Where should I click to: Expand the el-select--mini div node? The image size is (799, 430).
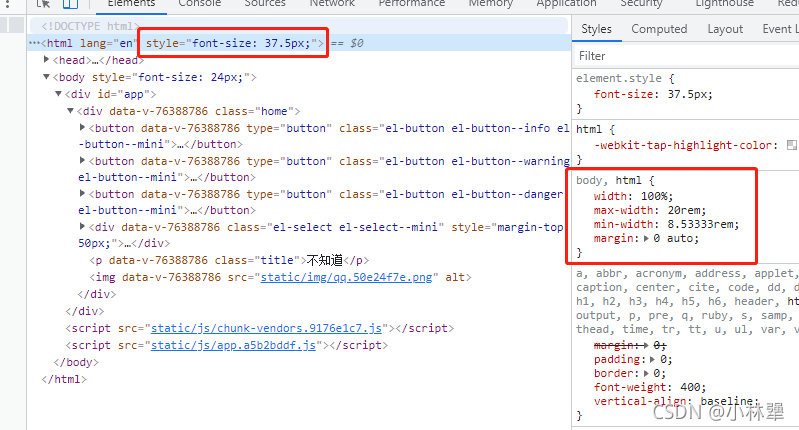(x=83, y=226)
